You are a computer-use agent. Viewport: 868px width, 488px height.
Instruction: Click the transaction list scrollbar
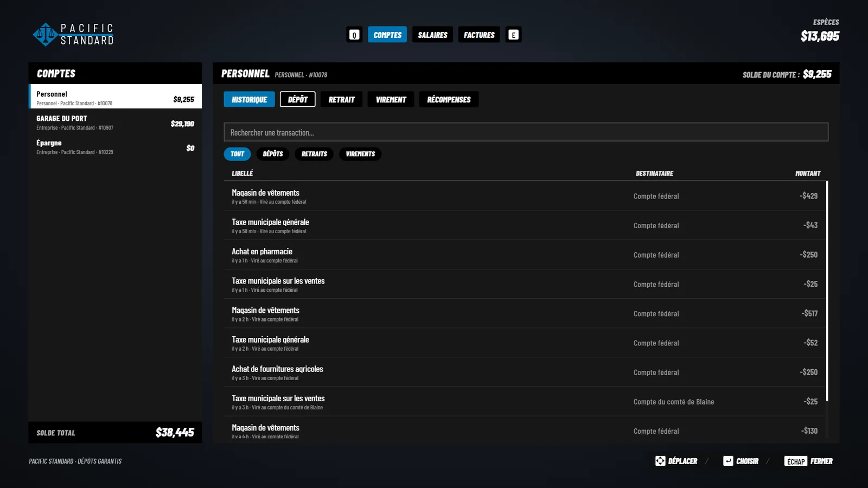click(827, 291)
